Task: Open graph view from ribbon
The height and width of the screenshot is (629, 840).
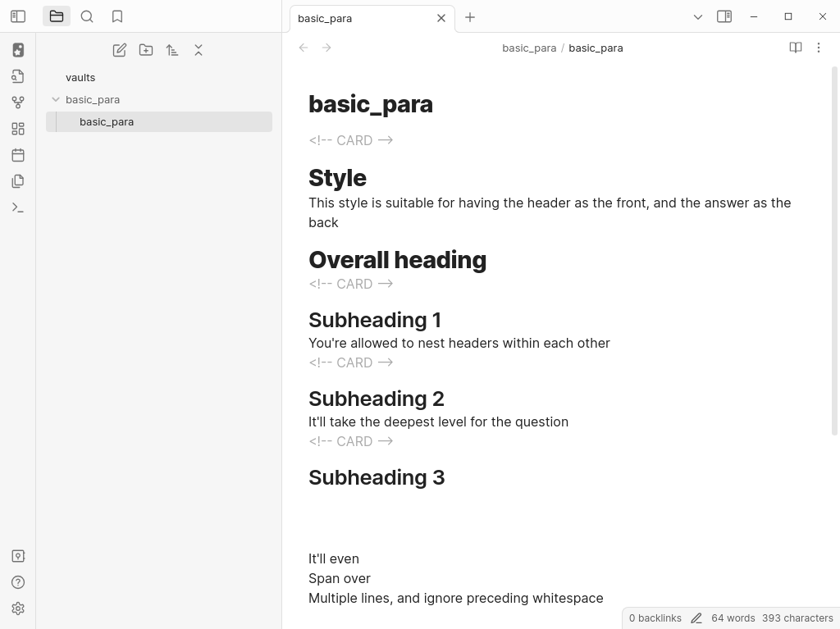Action: 18,103
